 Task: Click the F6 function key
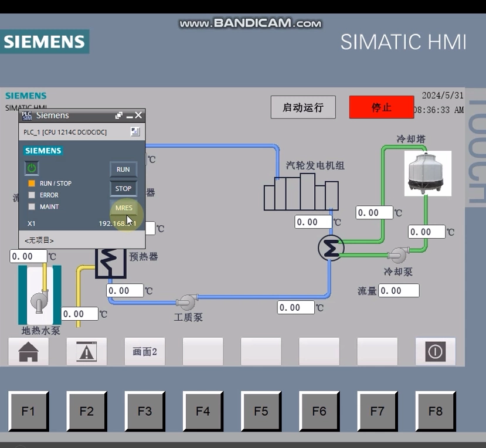click(320, 411)
